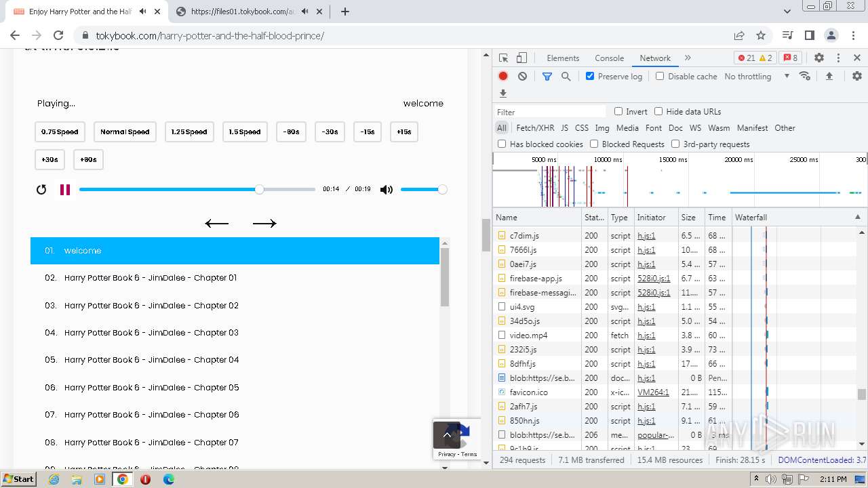Image resolution: width=868 pixels, height=488 pixels.
Task: Open the red 8 issues counter
Action: click(790, 58)
